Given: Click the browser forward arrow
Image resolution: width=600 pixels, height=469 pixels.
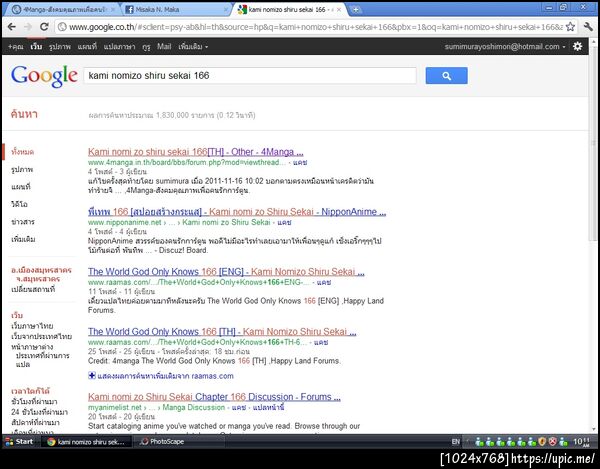Looking at the screenshot, I should [28, 27].
